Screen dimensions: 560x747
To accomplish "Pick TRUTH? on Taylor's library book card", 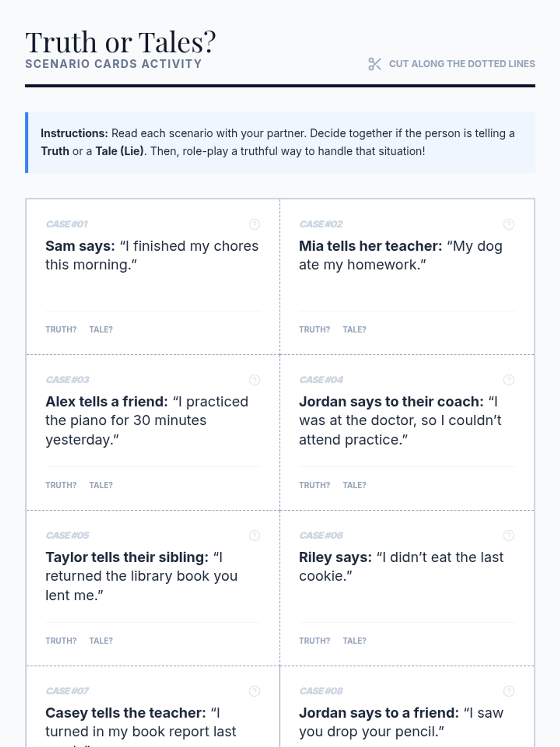I will click(x=61, y=641).
